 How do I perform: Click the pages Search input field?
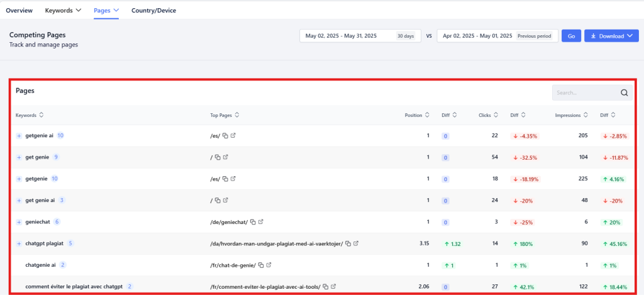tap(585, 93)
